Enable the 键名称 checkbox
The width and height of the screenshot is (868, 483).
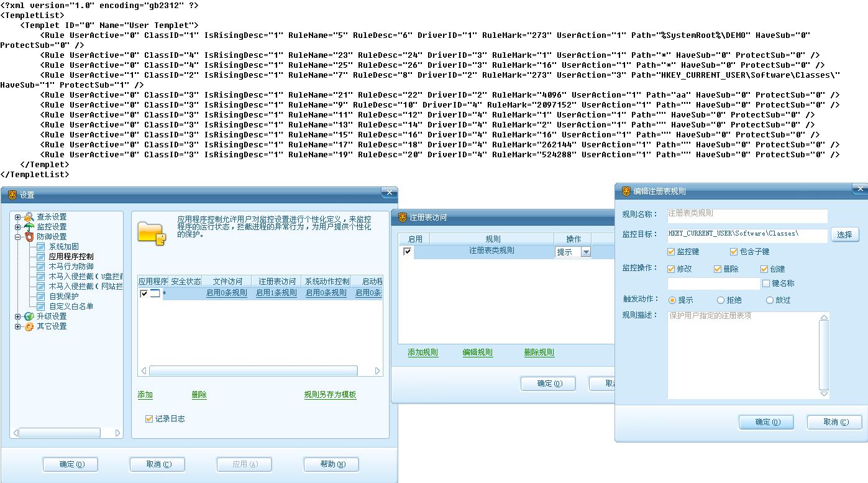pyautogui.click(x=766, y=283)
